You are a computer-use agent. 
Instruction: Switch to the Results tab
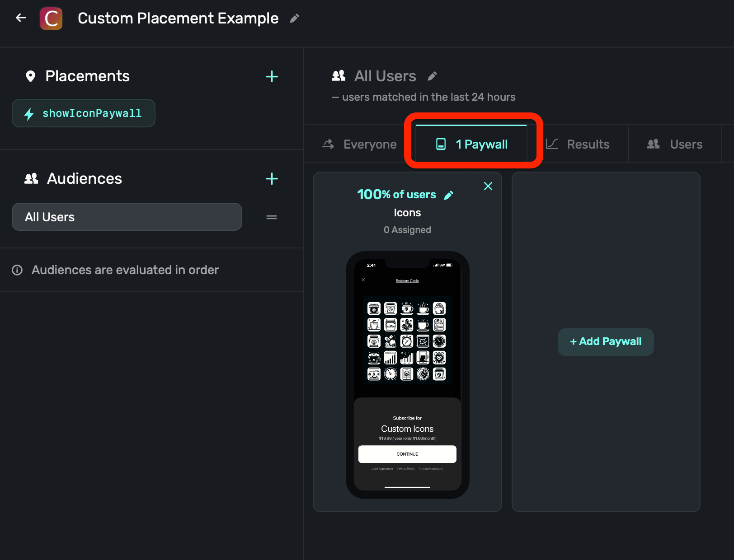[x=578, y=145]
